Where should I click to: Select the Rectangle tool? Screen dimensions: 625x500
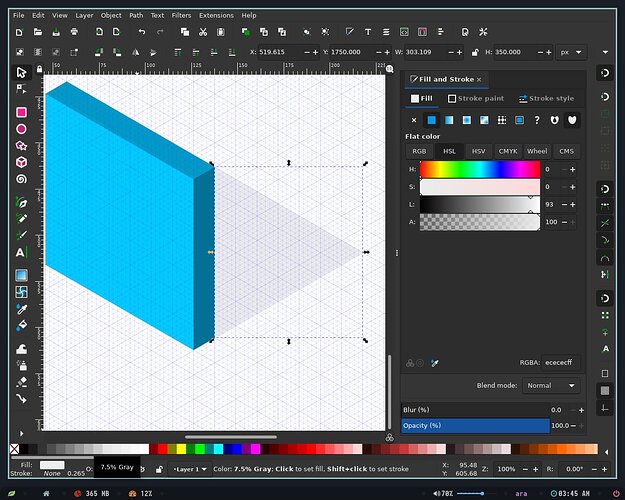point(22,112)
